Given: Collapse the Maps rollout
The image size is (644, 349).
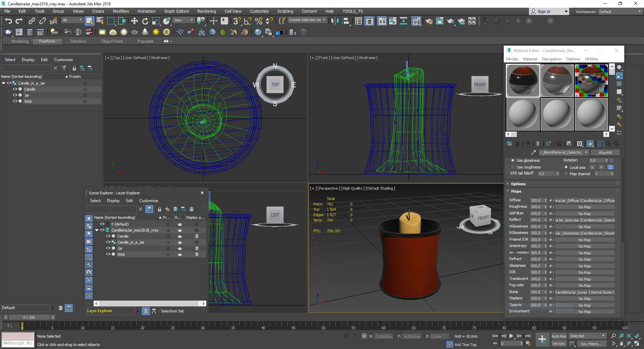Looking at the screenshot, I should tap(562, 191).
